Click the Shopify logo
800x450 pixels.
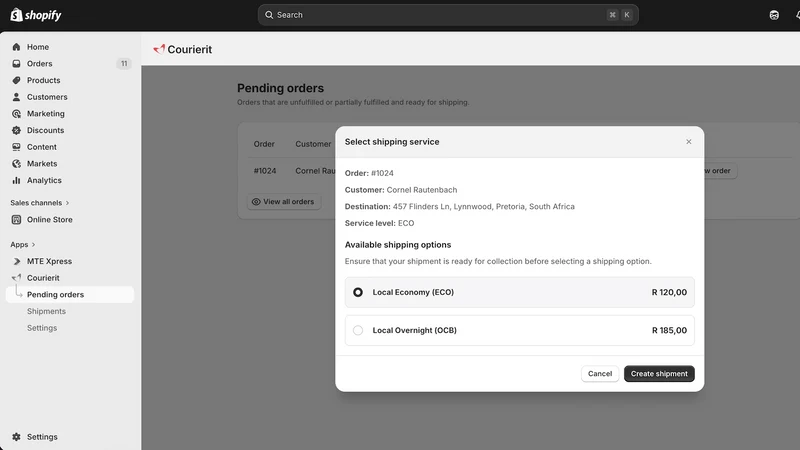36,15
